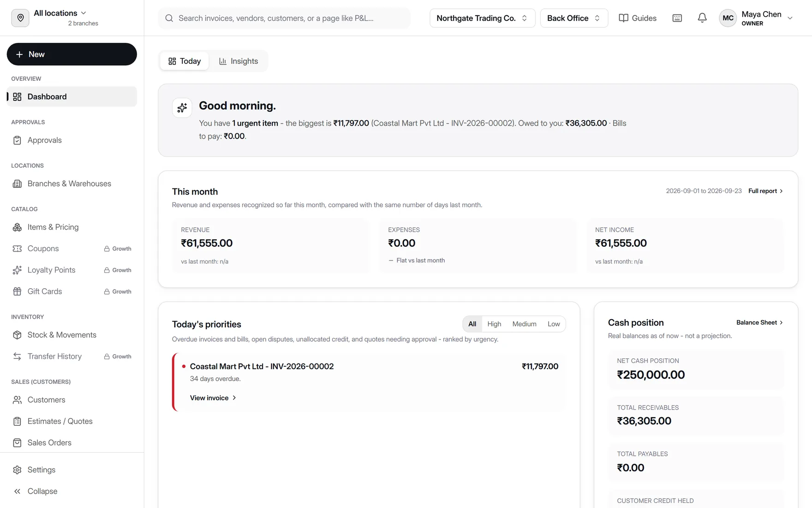Expand the All locations dropdown

coord(60,13)
